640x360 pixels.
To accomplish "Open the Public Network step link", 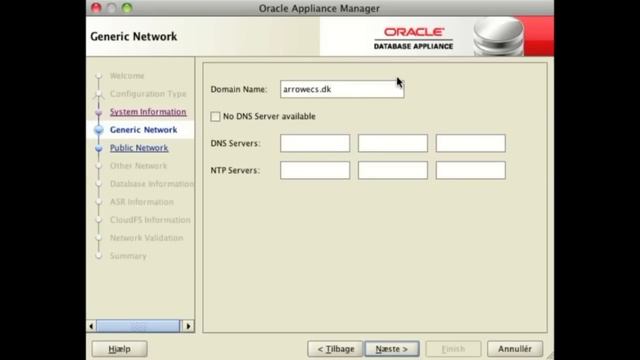I will pyautogui.click(x=139, y=148).
